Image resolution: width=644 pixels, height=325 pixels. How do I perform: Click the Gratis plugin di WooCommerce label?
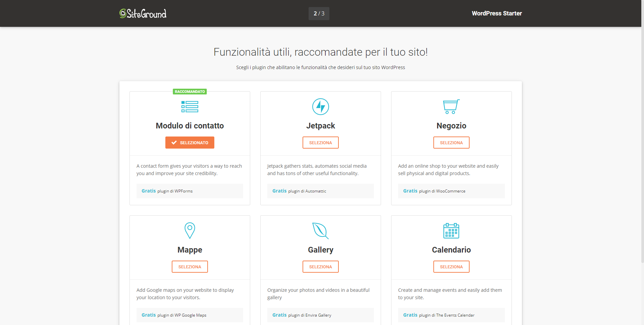coord(434,191)
